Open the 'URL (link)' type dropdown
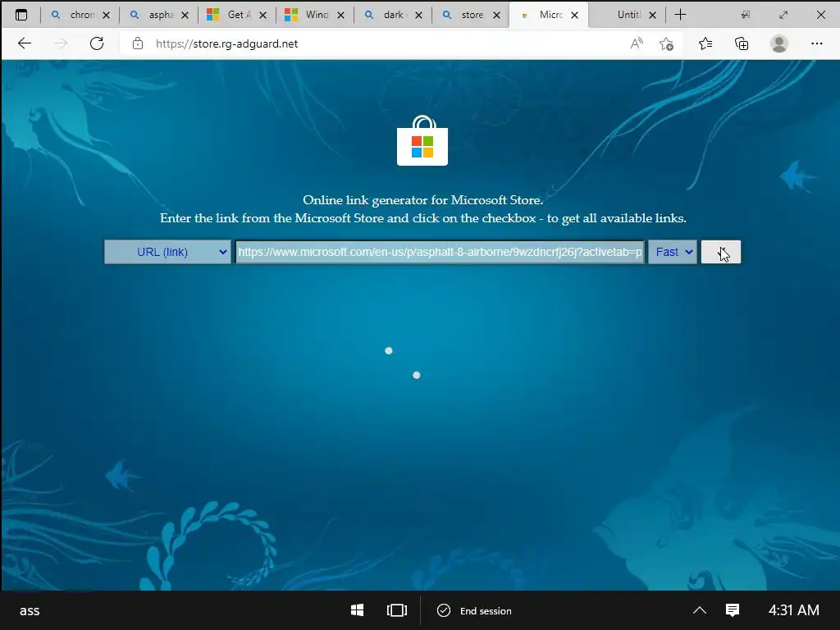 point(167,252)
